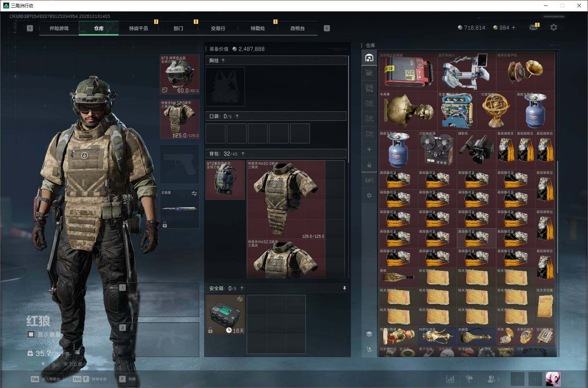Select the GTO heavy tactical backpack
Screen dimensions: 588x388
tap(225, 180)
